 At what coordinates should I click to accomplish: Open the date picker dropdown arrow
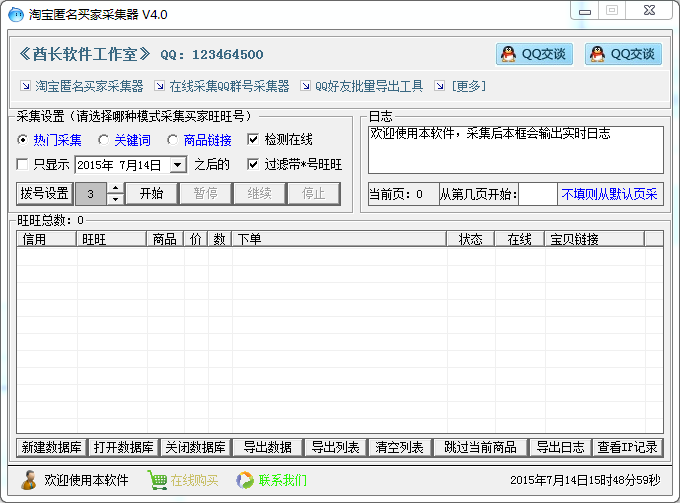(177, 165)
